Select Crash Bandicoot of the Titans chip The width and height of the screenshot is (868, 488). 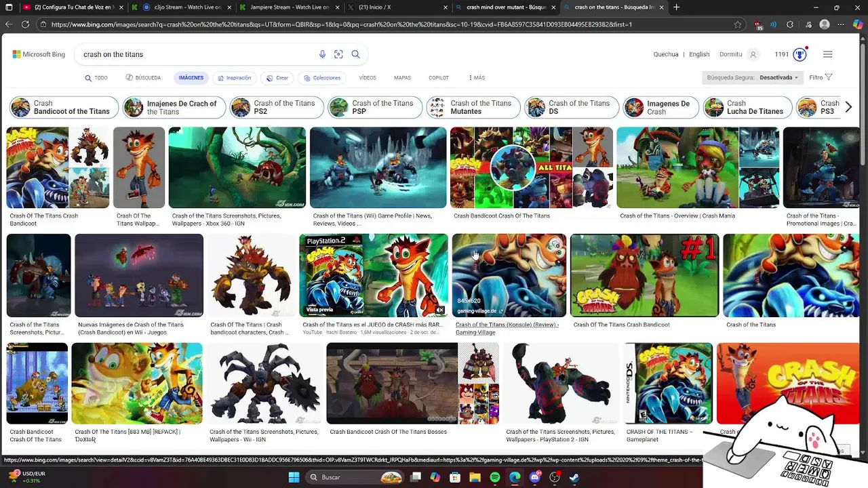coord(64,107)
